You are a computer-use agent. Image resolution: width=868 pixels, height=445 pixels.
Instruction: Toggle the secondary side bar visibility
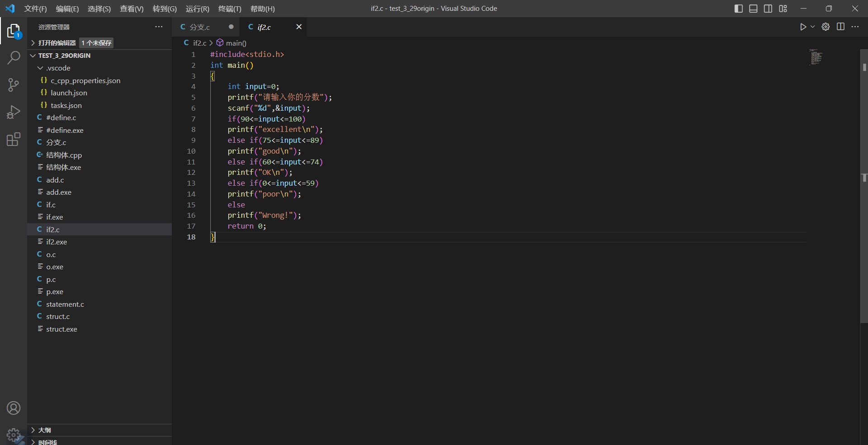coord(768,9)
